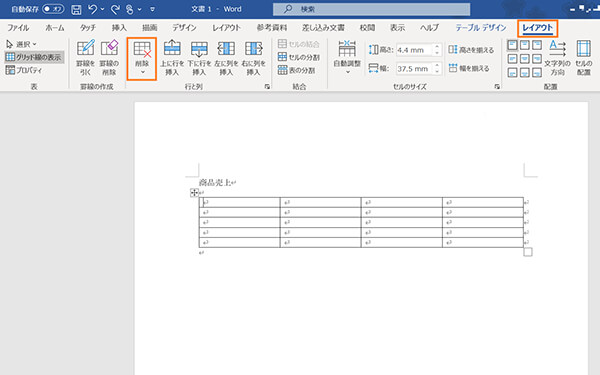
Task: Click 上に行を挿入 insert row above
Action: tap(172, 57)
